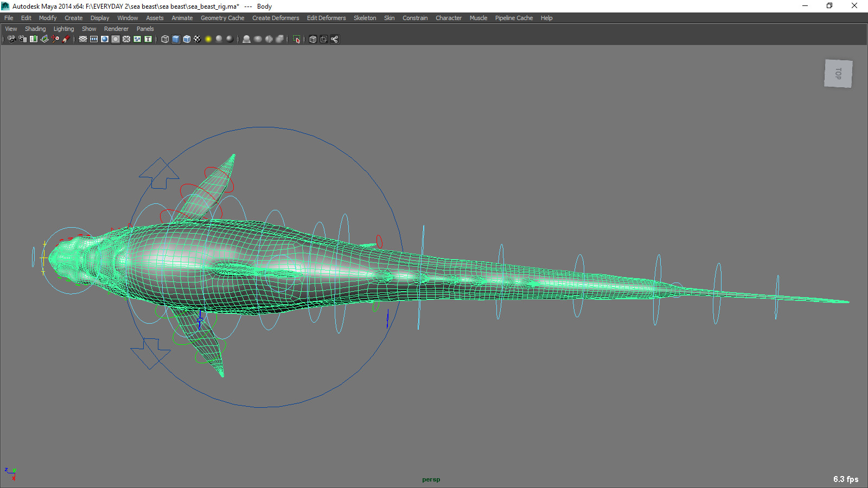Click the Image Plane icon
This screenshot has width=868, height=488.
coord(44,39)
